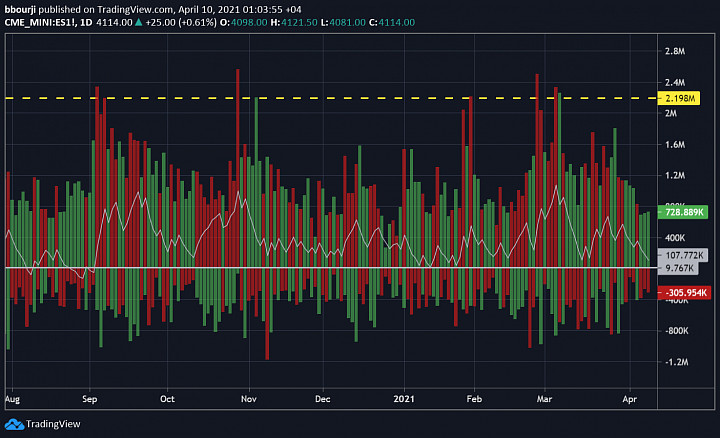The width and height of the screenshot is (720, 438).
Task: Click the Feb label on time axis
Action: 474,399
